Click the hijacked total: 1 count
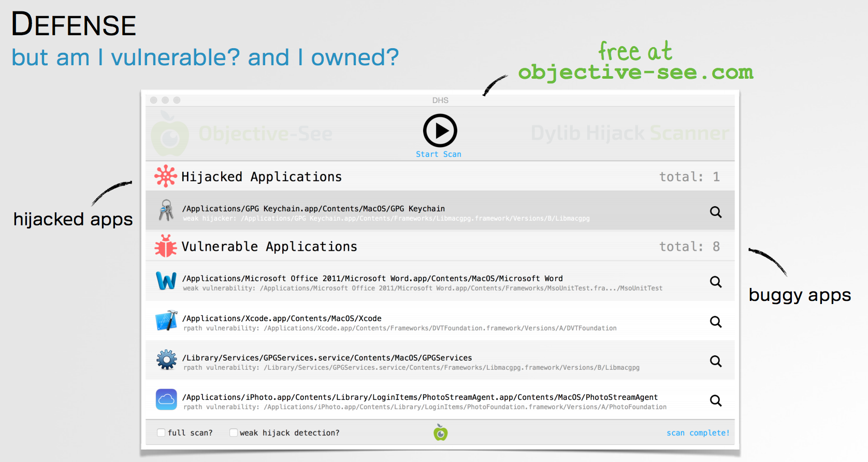868x462 pixels. (x=690, y=177)
